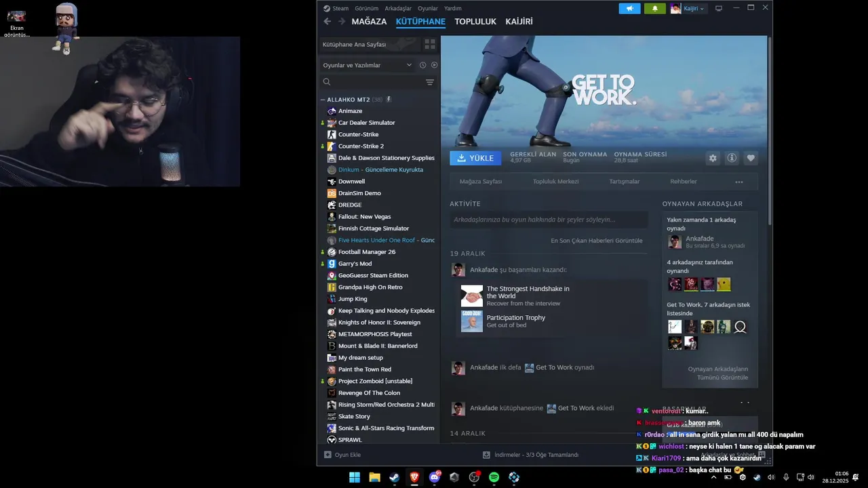The width and height of the screenshot is (868, 488).
Task: Open the Steam announcements megaphone icon
Action: click(629, 8)
